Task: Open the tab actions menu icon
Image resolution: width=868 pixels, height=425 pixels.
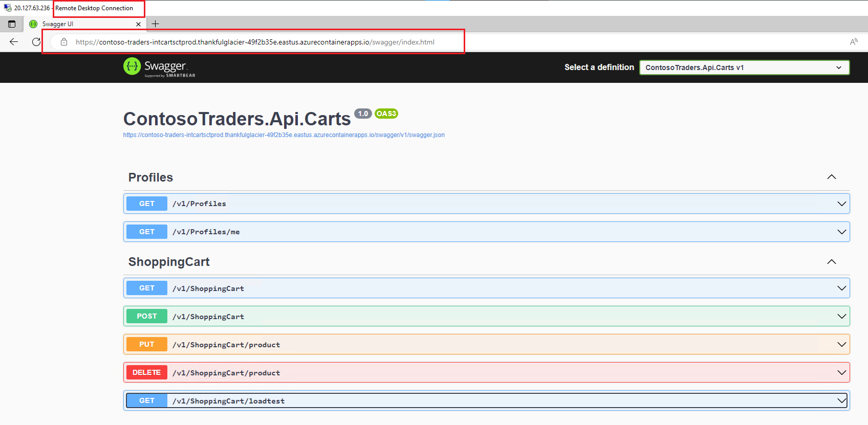Action: pos(12,24)
